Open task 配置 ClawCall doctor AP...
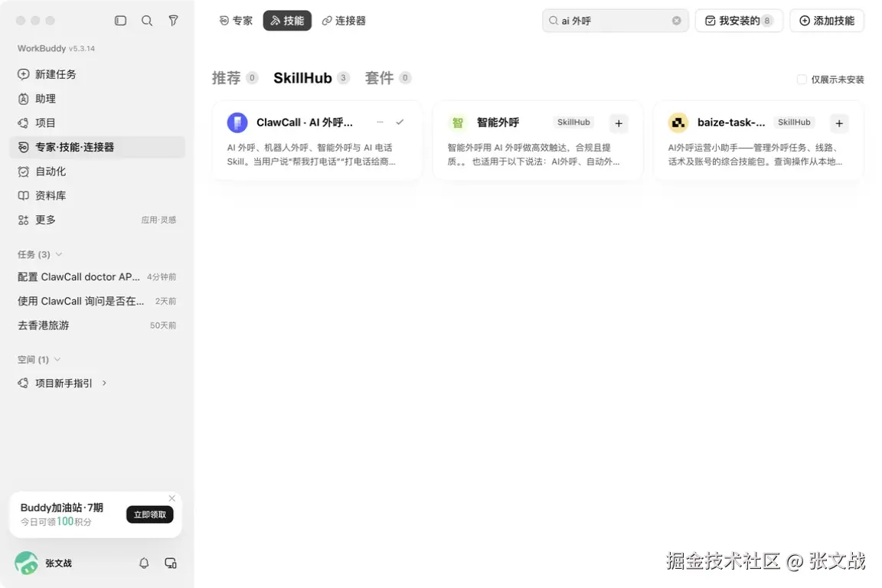Image resolution: width=882 pixels, height=588 pixels. [97, 277]
